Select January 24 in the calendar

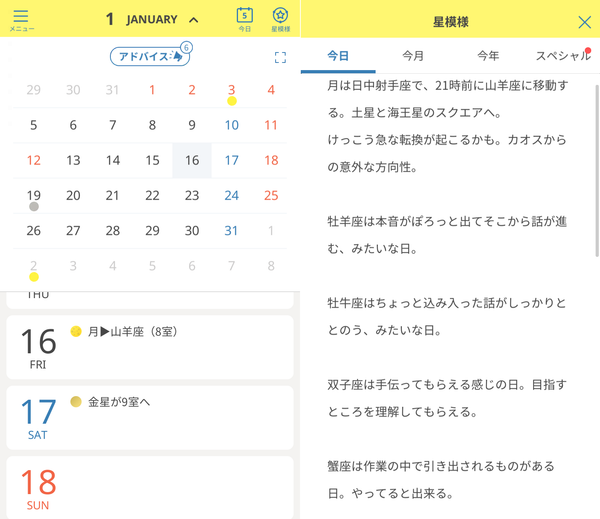click(x=232, y=196)
